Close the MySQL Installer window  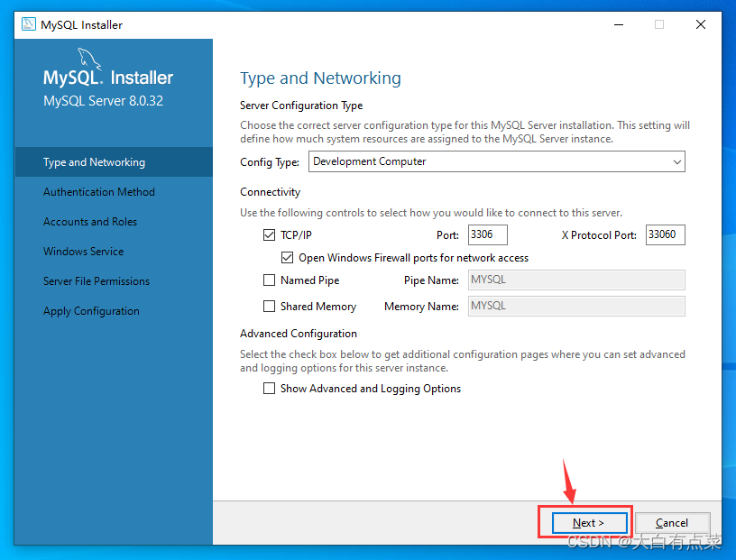point(701,24)
